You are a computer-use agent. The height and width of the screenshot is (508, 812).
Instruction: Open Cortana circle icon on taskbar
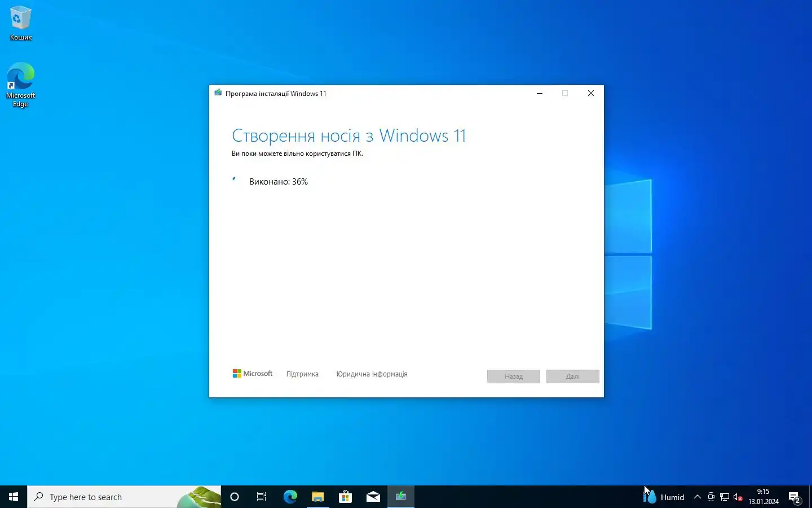pos(235,497)
